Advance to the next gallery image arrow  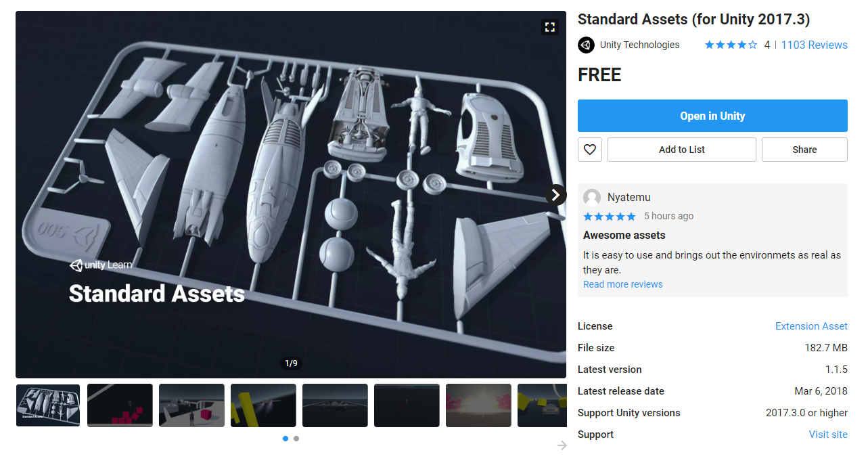(x=555, y=195)
